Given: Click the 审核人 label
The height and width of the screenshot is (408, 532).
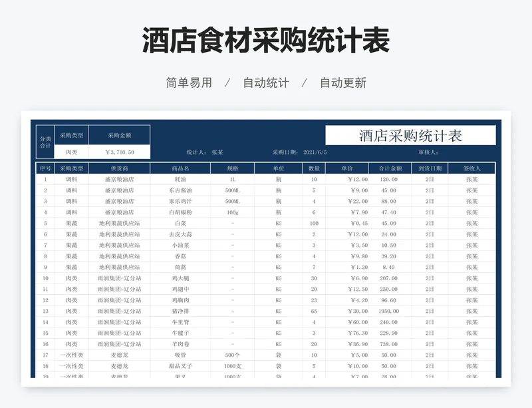Looking at the screenshot, I should [x=428, y=152].
